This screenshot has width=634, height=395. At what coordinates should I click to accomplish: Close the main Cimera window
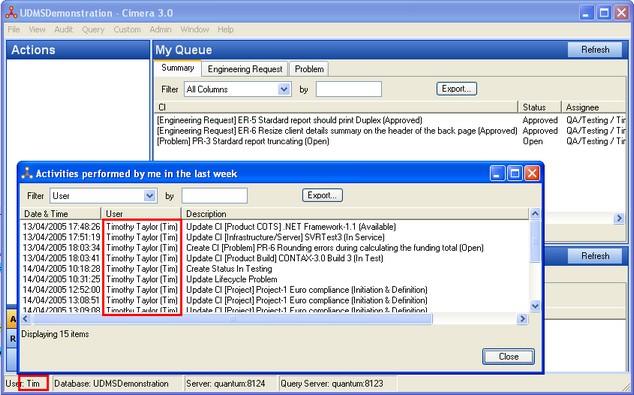click(622, 13)
